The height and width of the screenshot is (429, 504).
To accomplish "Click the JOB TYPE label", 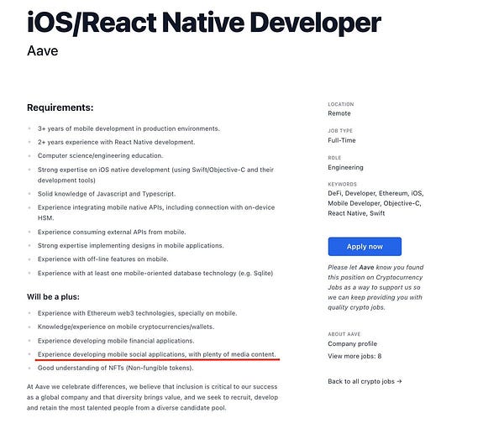I will tap(340, 131).
